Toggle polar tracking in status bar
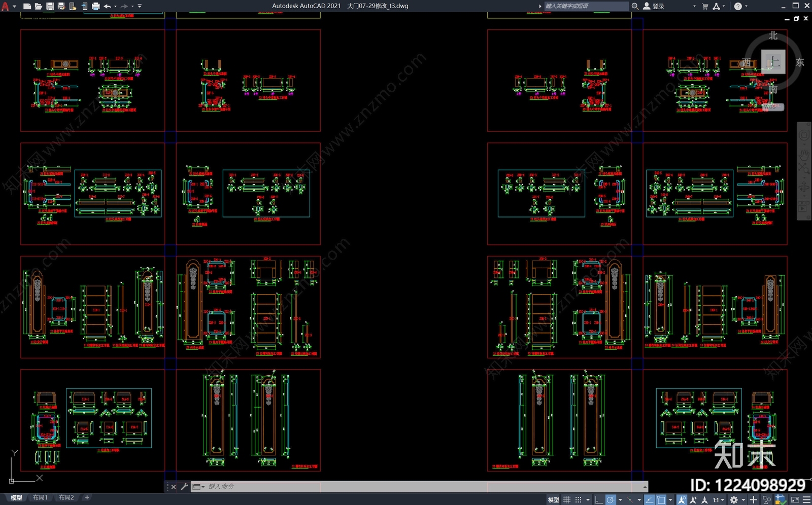The height and width of the screenshot is (505, 812). point(611,500)
